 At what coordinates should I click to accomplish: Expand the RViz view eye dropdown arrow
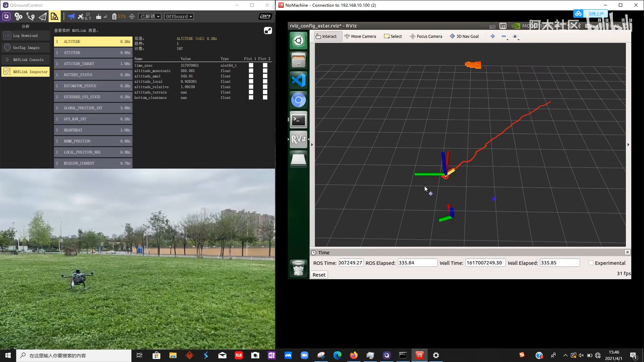click(x=519, y=39)
